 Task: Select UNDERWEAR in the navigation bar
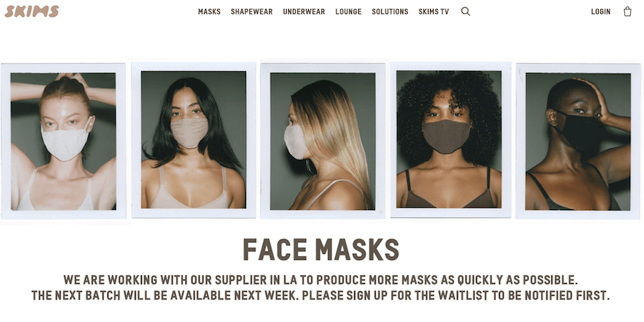pyautogui.click(x=304, y=12)
